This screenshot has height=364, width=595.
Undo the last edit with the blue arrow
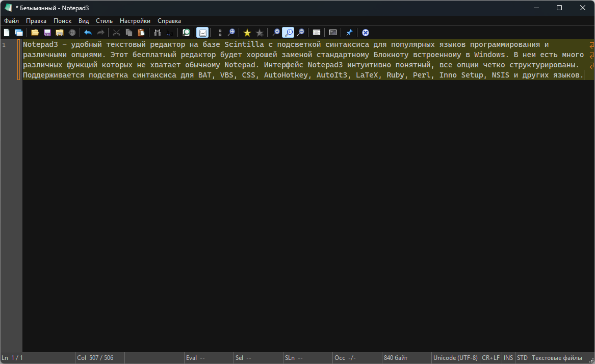coord(88,33)
